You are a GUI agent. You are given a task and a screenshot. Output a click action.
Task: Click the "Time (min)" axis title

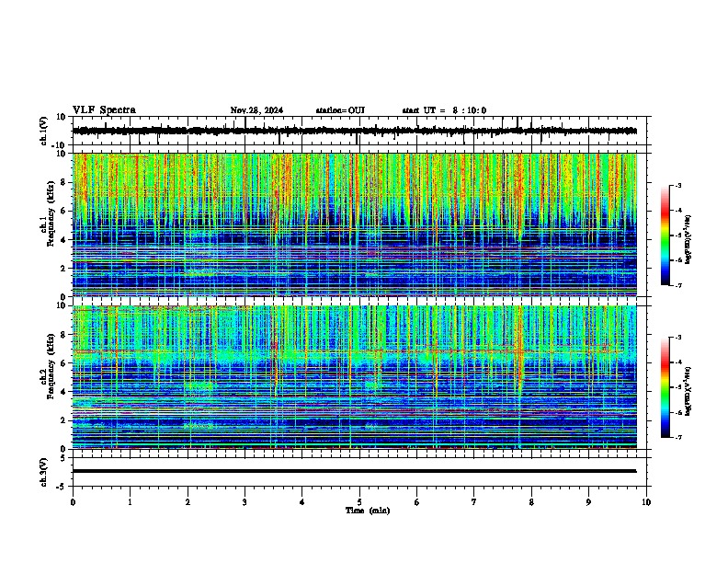tap(368, 511)
